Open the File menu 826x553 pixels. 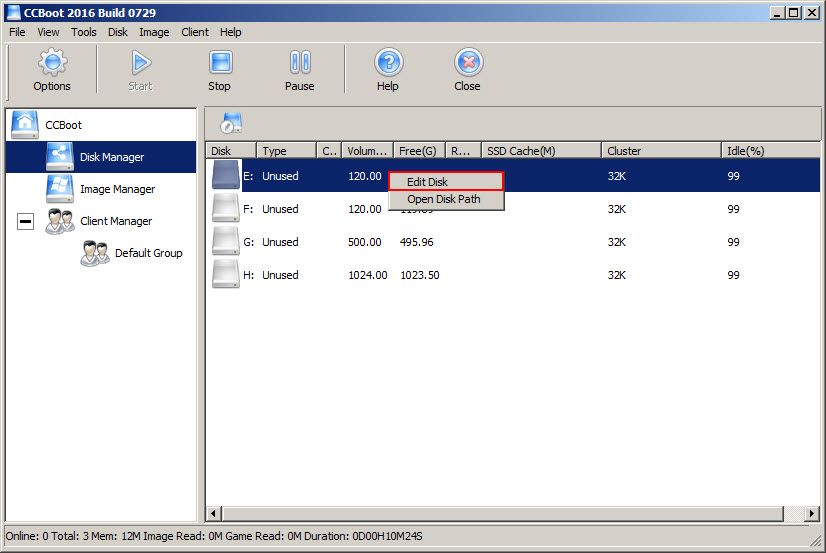[17, 32]
